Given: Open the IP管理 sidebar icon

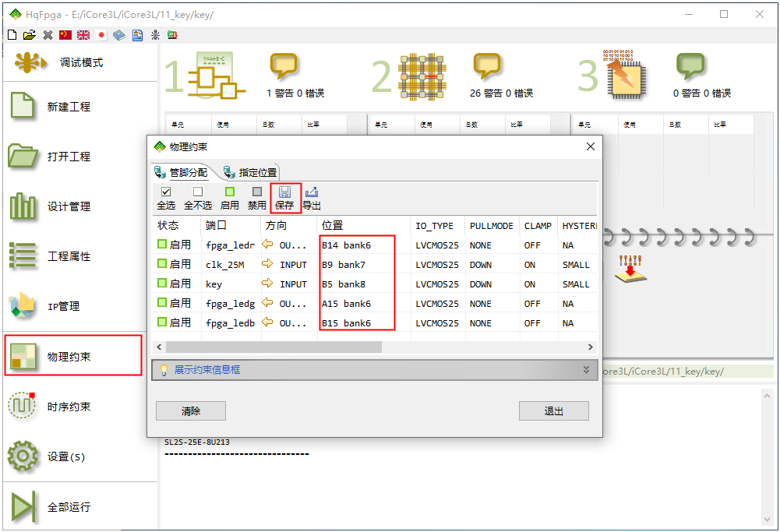Looking at the screenshot, I should point(23,306).
